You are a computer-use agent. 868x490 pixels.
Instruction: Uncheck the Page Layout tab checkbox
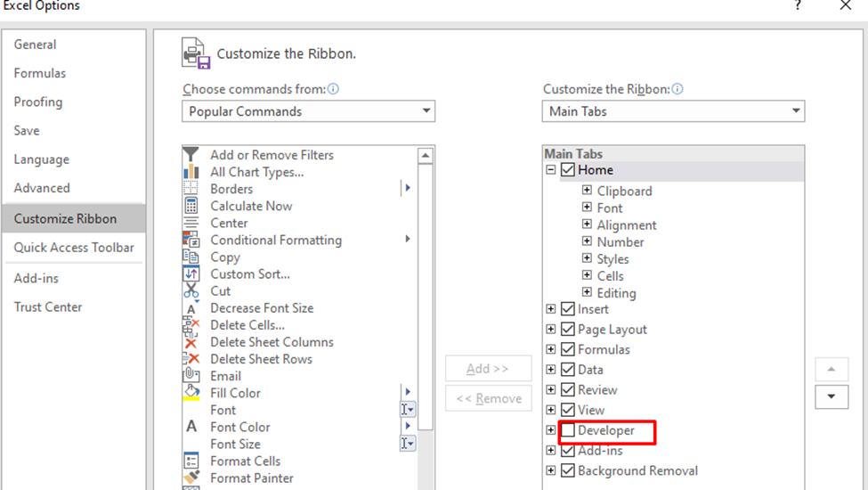tap(568, 329)
